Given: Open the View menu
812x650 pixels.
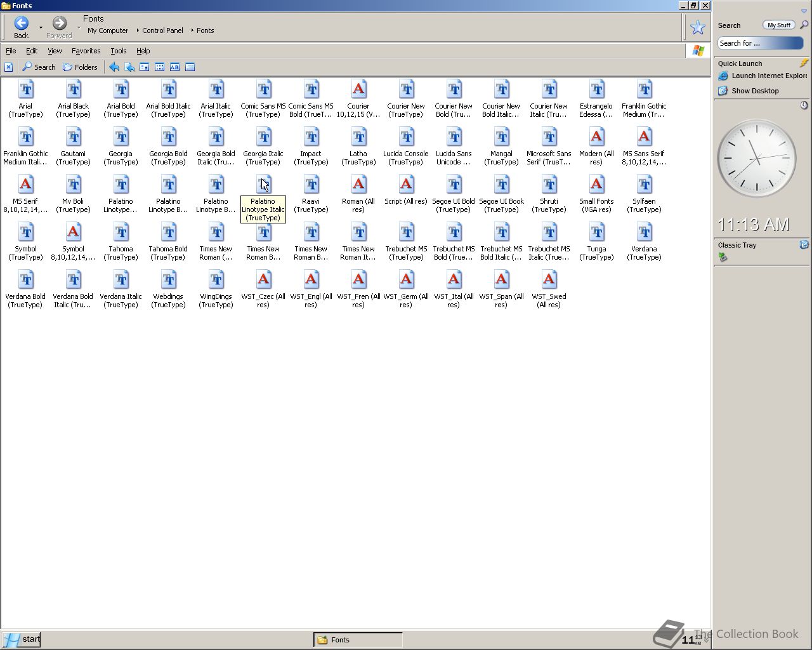Looking at the screenshot, I should click(55, 51).
